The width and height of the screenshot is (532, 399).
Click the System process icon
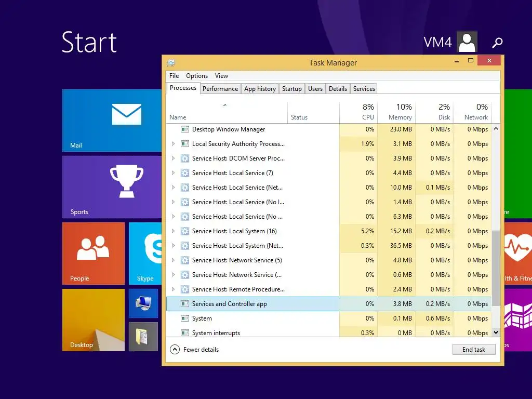pos(184,318)
